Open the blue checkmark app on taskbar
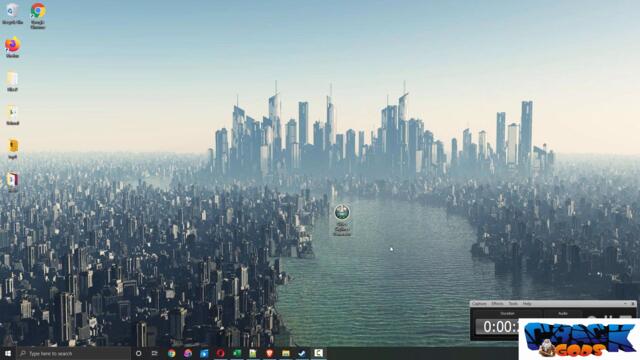 click(302, 353)
